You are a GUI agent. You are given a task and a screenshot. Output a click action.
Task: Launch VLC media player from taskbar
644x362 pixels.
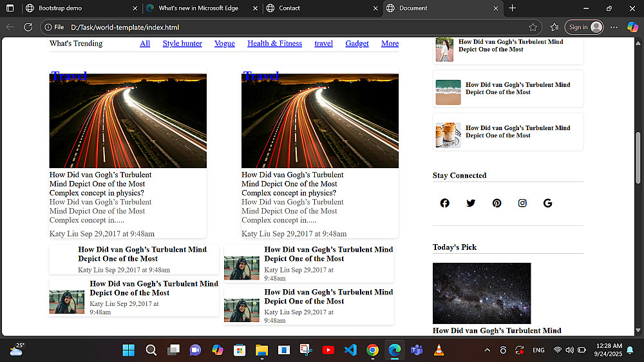[x=439, y=350]
